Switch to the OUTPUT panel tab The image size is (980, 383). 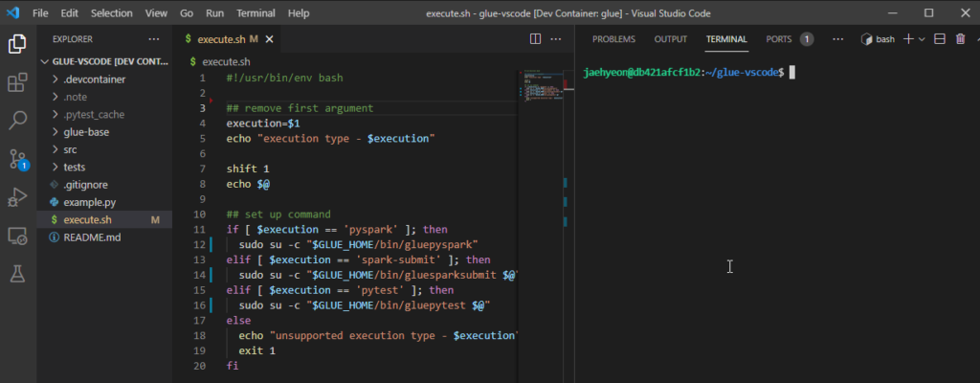pyautogui.click(x=671, y=39)
